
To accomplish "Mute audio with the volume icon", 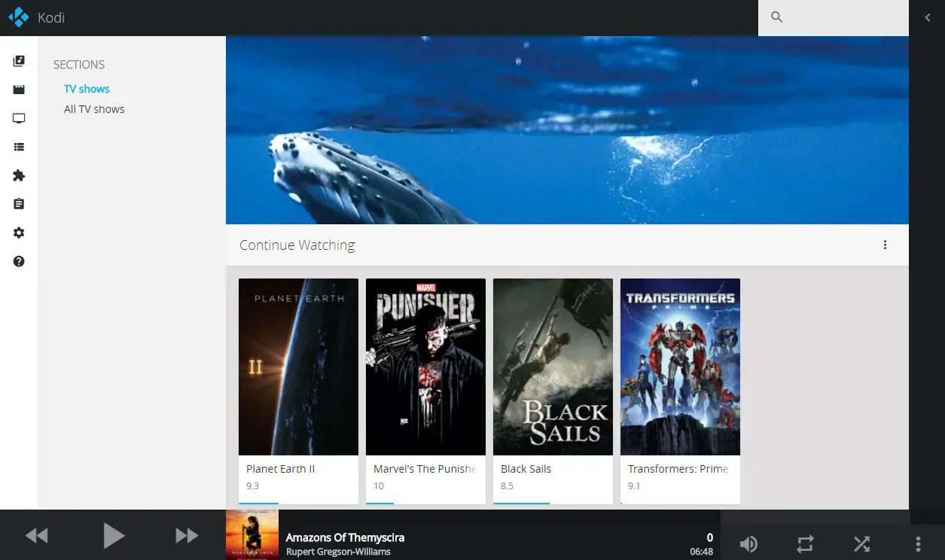I will point(748,543).
